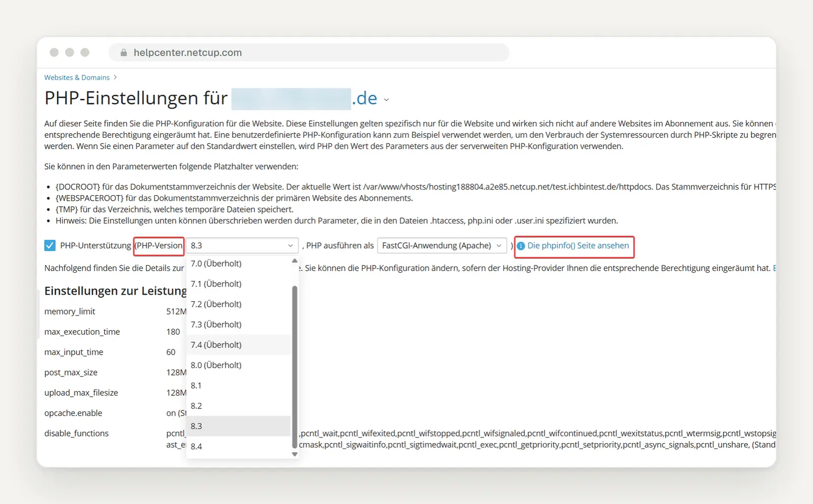Click the post_max_size setting label
813x504 pixels.
click(71, 372)
